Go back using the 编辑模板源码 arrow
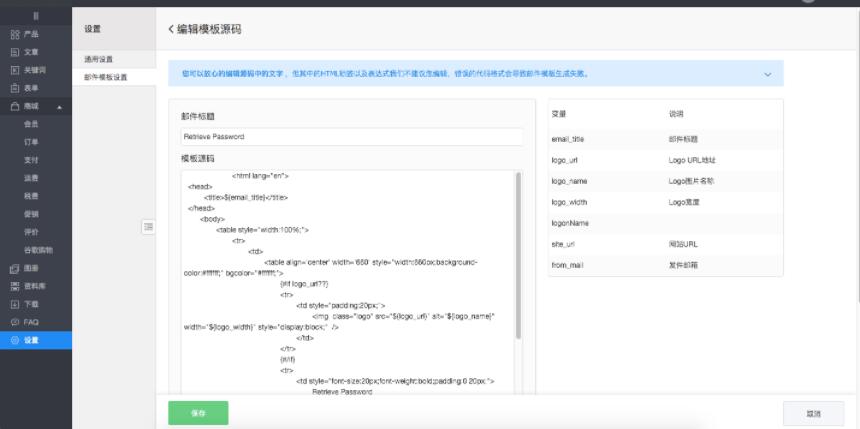Image resolution: width=860 pixels, height=429 pixels. tap(171, 30)
